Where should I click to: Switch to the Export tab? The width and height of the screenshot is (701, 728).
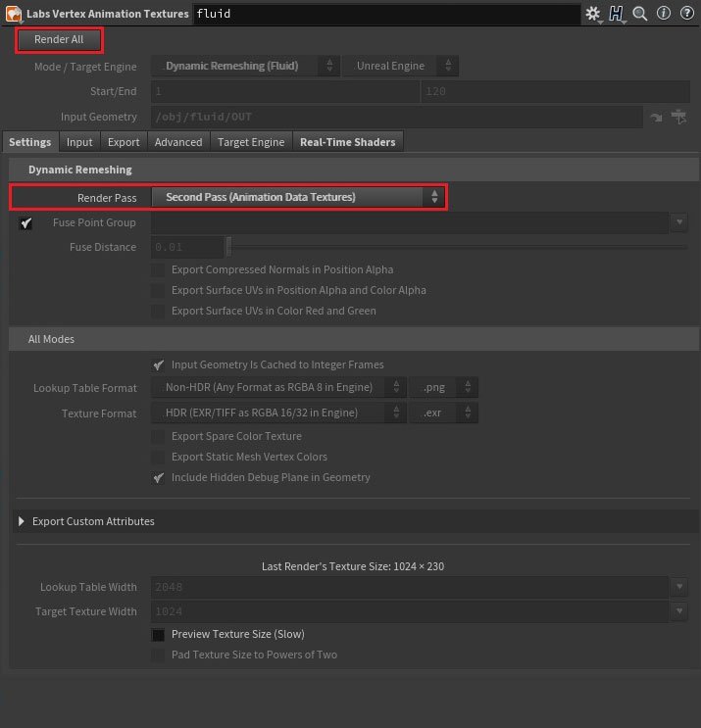point(124,142)
